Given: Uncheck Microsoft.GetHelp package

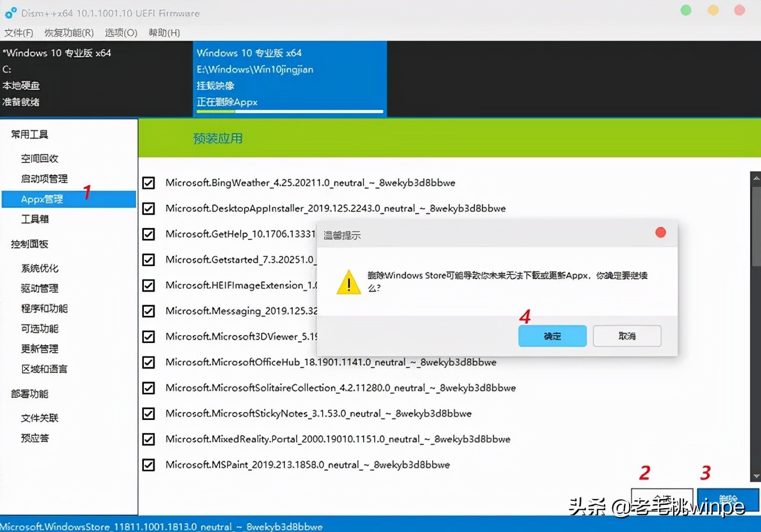Looking at the screenshot, I should (x=148, y=234).
